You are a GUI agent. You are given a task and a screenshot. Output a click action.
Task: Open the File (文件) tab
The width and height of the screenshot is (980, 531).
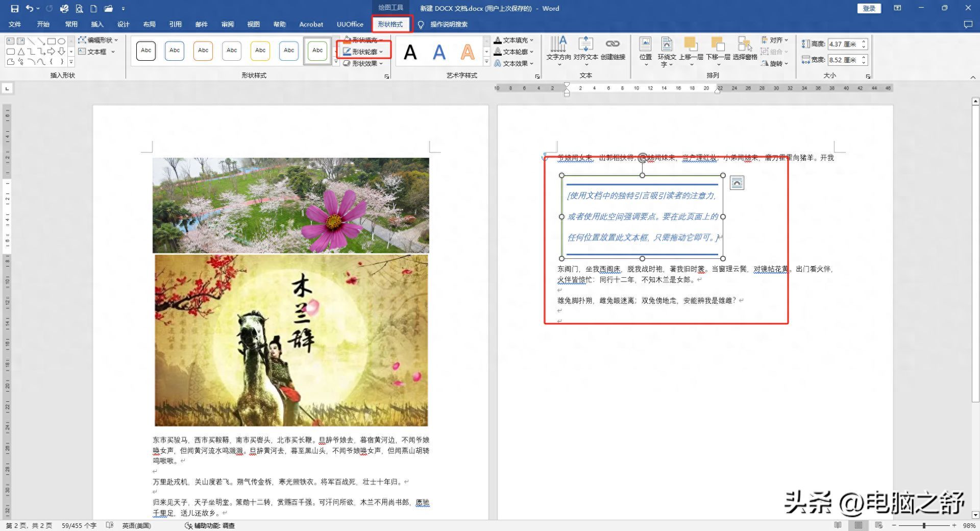tap(15, 25)
